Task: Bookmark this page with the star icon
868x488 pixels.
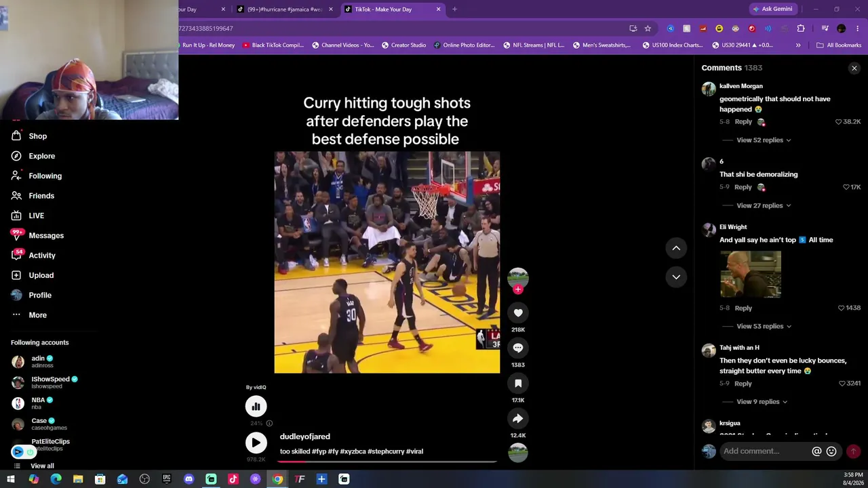Action: click(648, 28)
